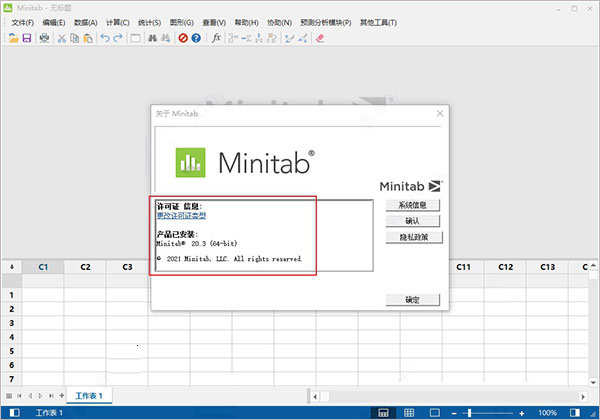Select column header C2
This screenshot has height=420, width=600.
(85, 267)
